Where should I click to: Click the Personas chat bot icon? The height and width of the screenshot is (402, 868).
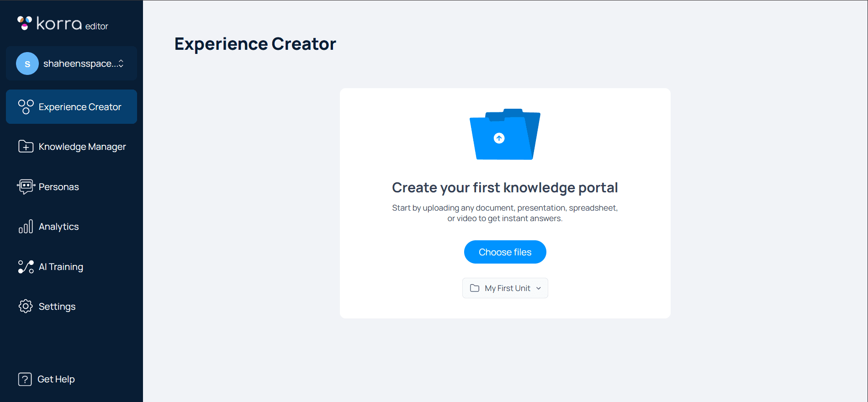(26, 186)
